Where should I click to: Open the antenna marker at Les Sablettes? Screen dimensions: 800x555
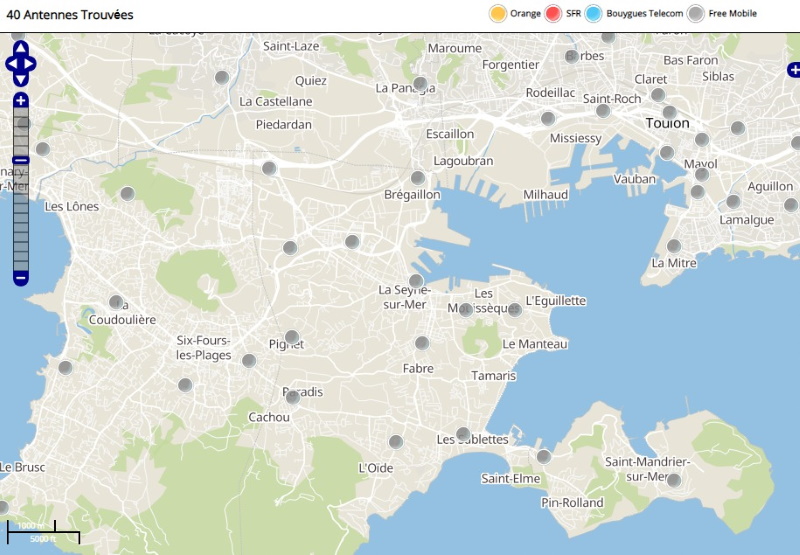[463, 434]
